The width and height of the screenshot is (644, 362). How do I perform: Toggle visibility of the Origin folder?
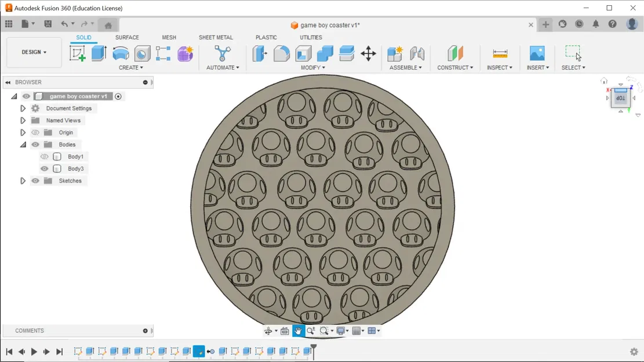(35, 133)
